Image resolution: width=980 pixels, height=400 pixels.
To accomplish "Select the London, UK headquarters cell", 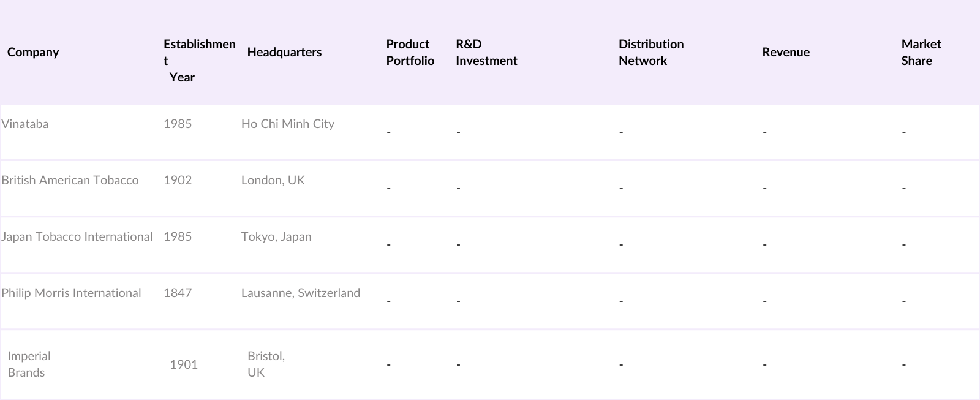I will (273, 180).
